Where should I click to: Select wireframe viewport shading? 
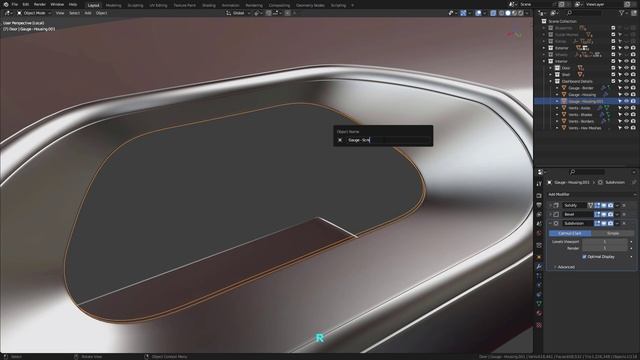click(501, 13)
